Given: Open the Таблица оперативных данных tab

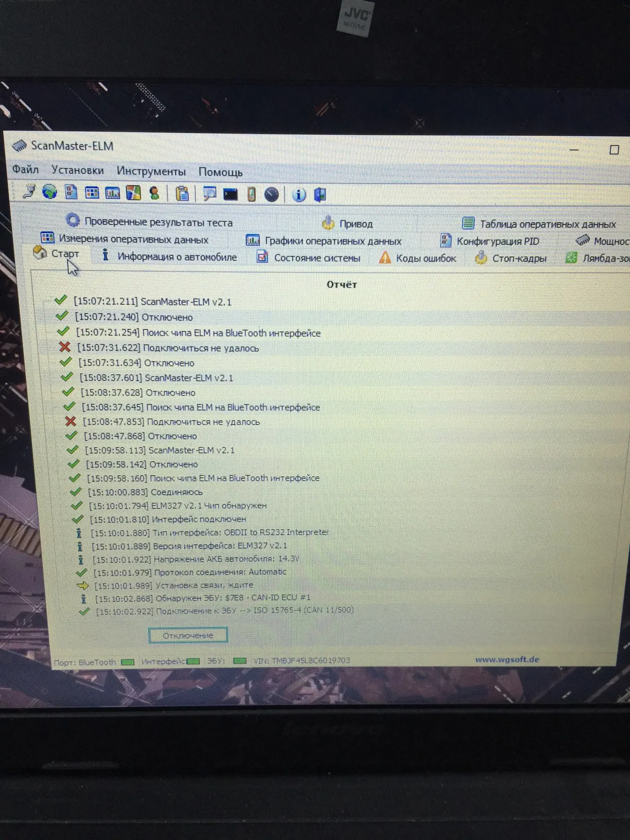Looking at the screenshot, I should [539, 224].
